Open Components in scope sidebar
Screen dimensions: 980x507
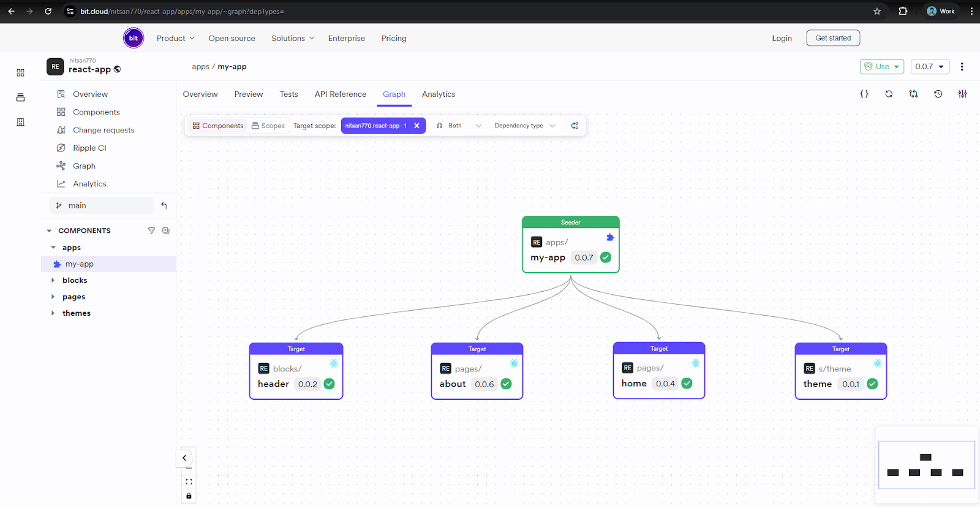click(96, 112)
